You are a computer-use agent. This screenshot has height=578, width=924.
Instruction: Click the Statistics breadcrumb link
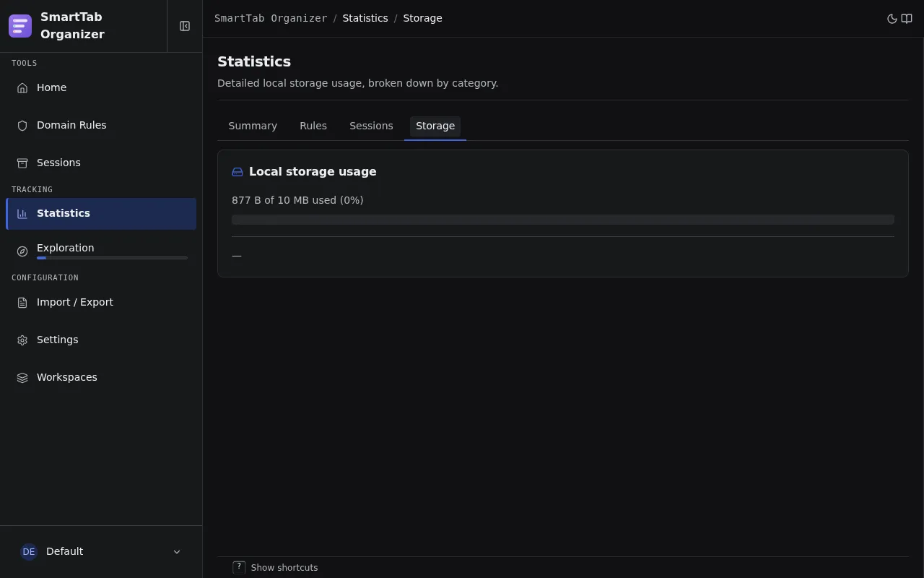pos(365,19)
